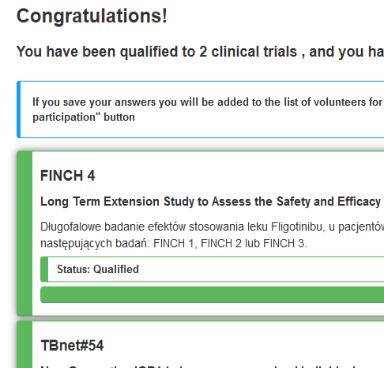This screenshot has height=368, width=384.
Task: Click the green left stripe of the TBnet#54 card
Action: [24, 345]
